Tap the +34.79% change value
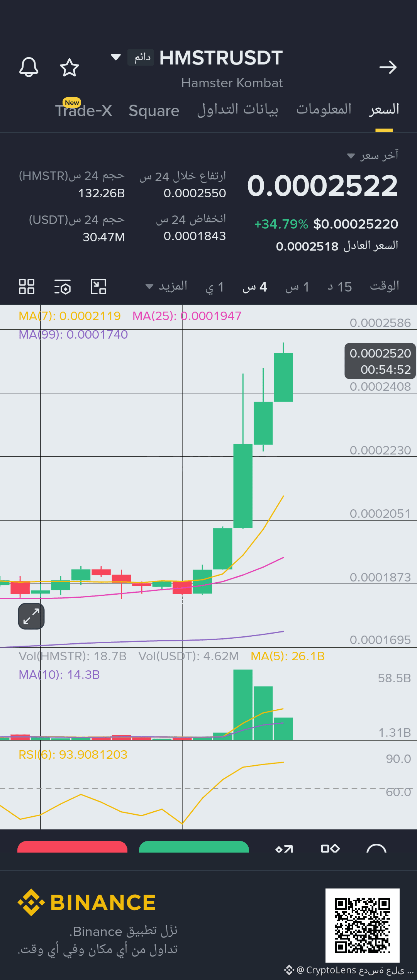 (281, 224)
